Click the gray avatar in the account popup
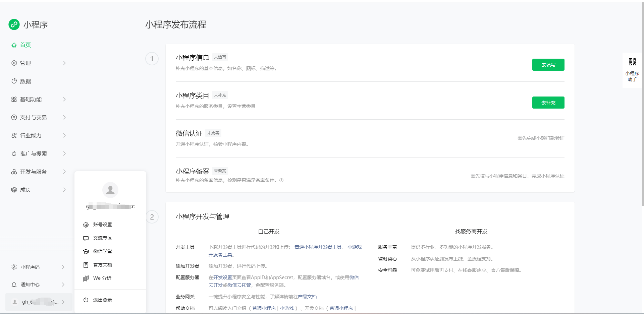Viewport: 644px width, 314px height. 110,190
